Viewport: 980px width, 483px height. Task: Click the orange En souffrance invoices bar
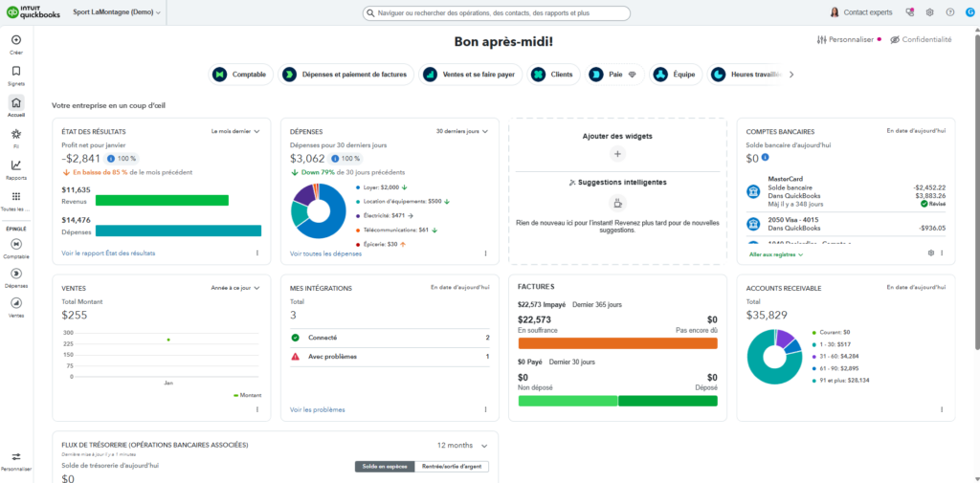tap(617, 342)
